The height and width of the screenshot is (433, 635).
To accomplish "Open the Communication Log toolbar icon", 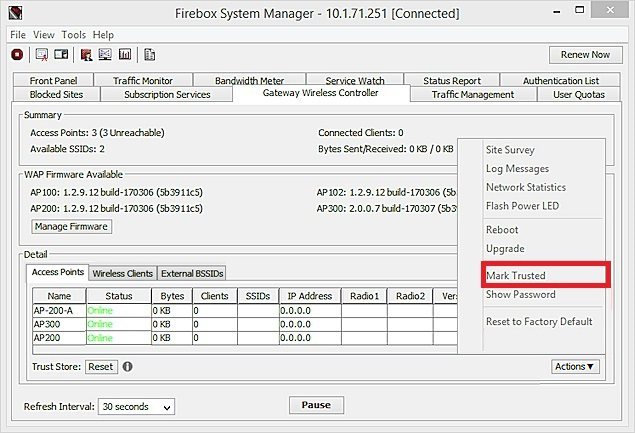I will [x=149, y=54].
